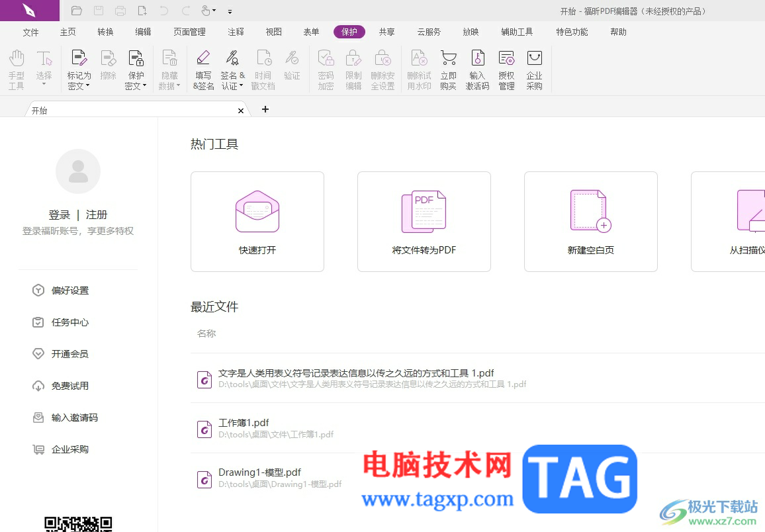Open Cloud Services (云服务) tab
This screenshot has width=765, height=532.
pyautogui.click(x=429, y=32)
